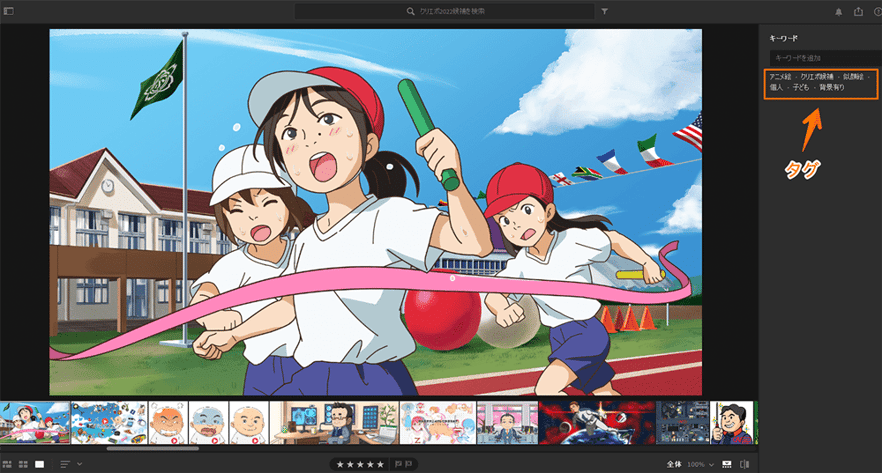This screenshot has width=882, height=473.
Task: Set rating to five stars
Action: tap(379, 464)
